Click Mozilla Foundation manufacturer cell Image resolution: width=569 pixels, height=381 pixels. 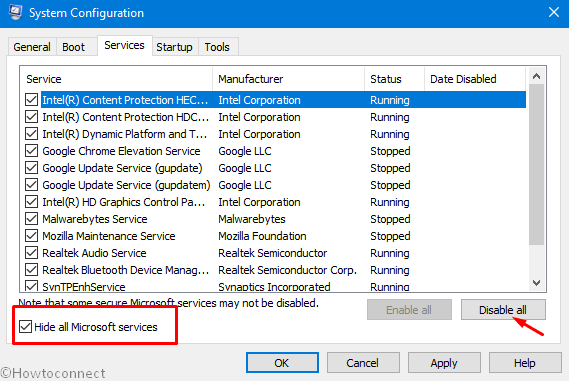262,236
